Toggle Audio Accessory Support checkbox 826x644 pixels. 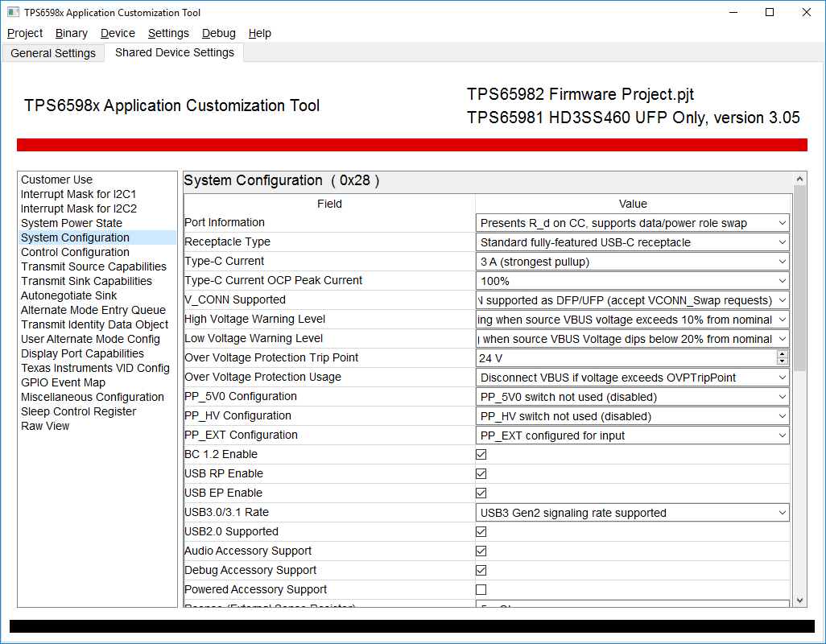[x=481, y=551]
